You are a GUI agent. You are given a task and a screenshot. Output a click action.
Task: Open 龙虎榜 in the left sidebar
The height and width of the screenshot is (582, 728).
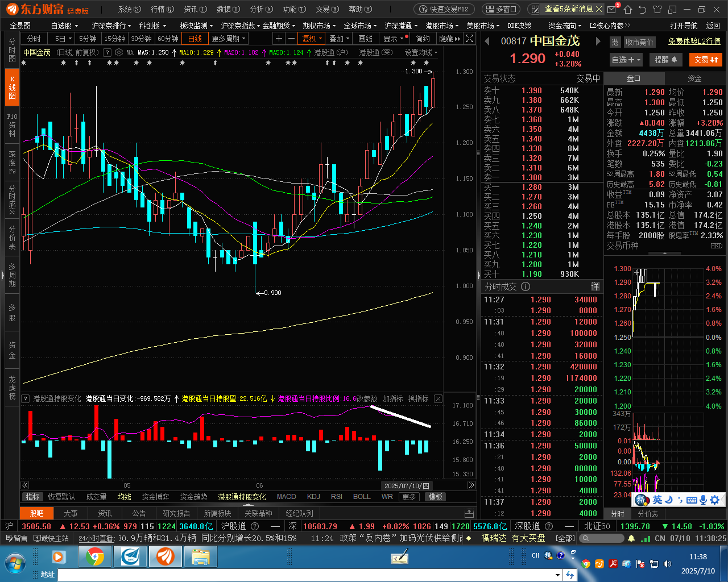coord(12,387)
